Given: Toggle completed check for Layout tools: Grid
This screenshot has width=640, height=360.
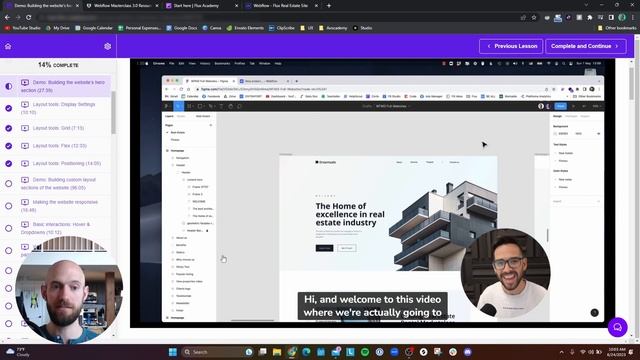Looking at the screenshot, I should (9, 128).
